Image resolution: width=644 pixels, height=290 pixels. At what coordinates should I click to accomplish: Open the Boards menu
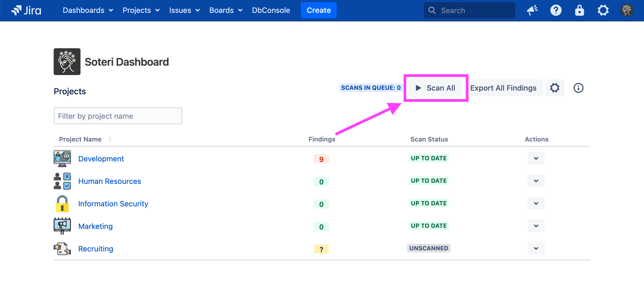click(226, 10)
